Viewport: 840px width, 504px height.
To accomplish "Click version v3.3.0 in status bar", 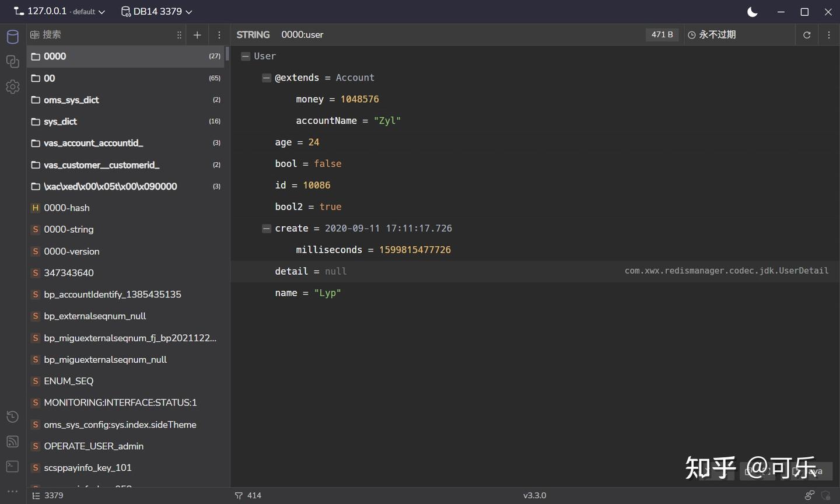I will [534, 495].
